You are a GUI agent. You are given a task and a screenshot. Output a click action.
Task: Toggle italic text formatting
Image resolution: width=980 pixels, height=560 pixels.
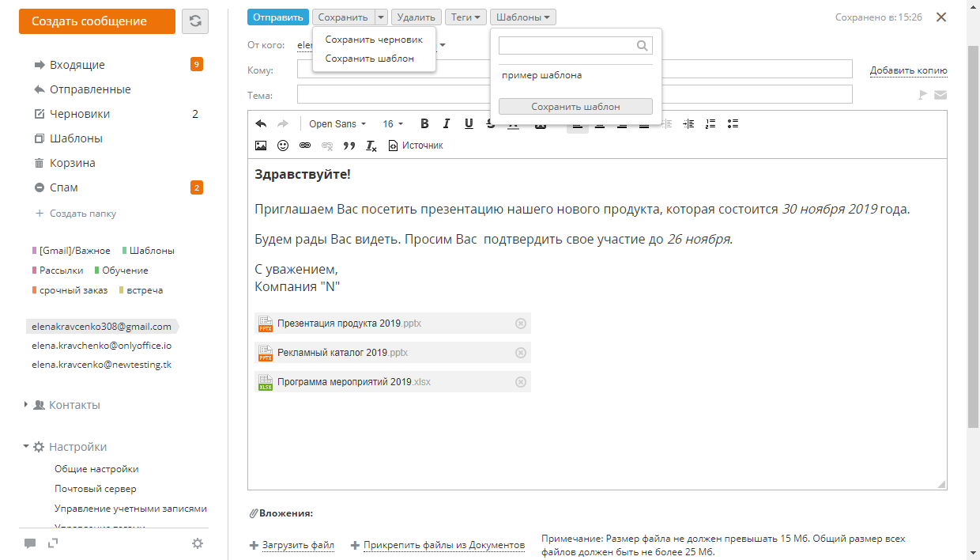pyautogui.click(x=447, y=123)
